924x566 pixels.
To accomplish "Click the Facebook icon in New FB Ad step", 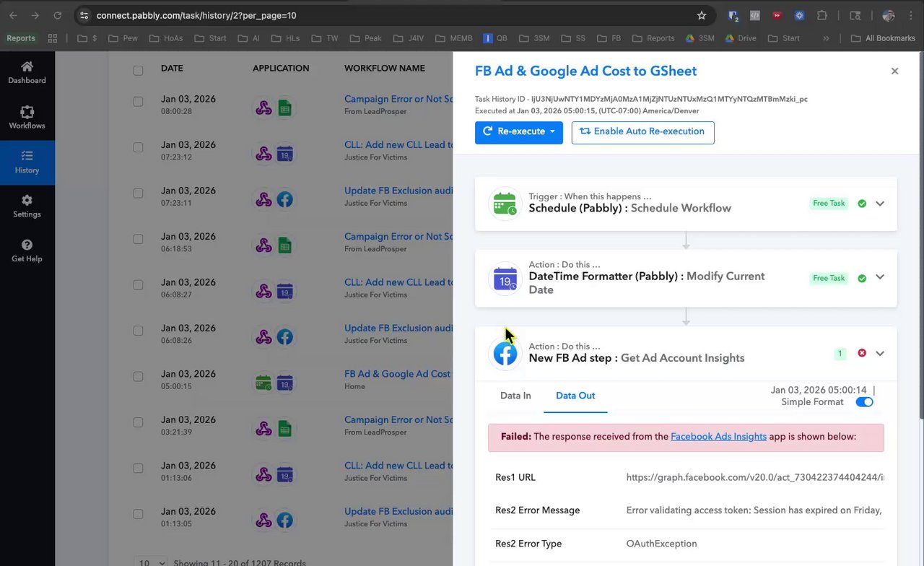I will coord(505,354).
